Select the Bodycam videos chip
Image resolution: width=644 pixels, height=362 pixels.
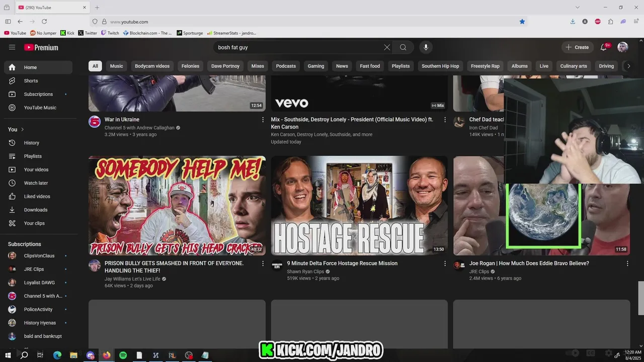point(152,66)
